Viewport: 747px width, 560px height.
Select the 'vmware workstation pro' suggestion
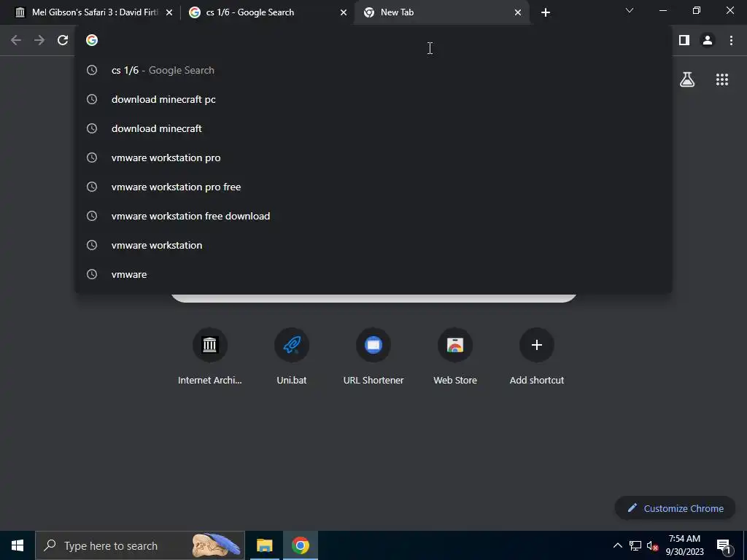point(373,157)
